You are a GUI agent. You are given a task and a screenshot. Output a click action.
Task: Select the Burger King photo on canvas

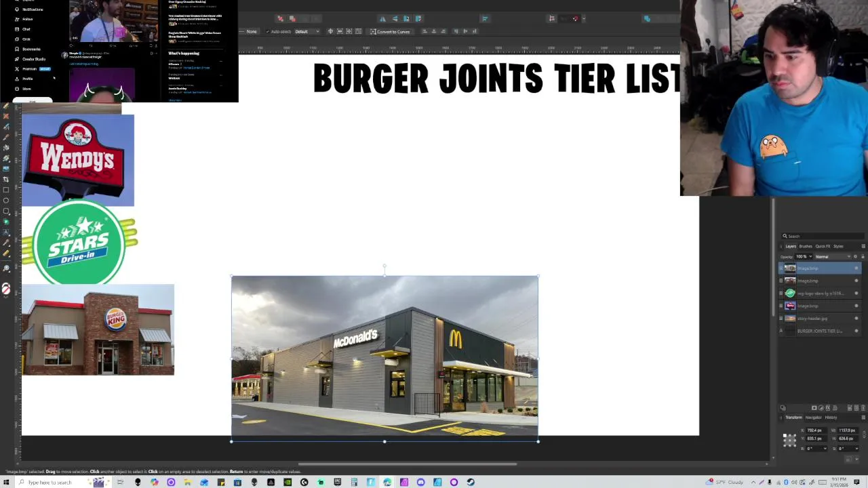[x=98, y=330]
